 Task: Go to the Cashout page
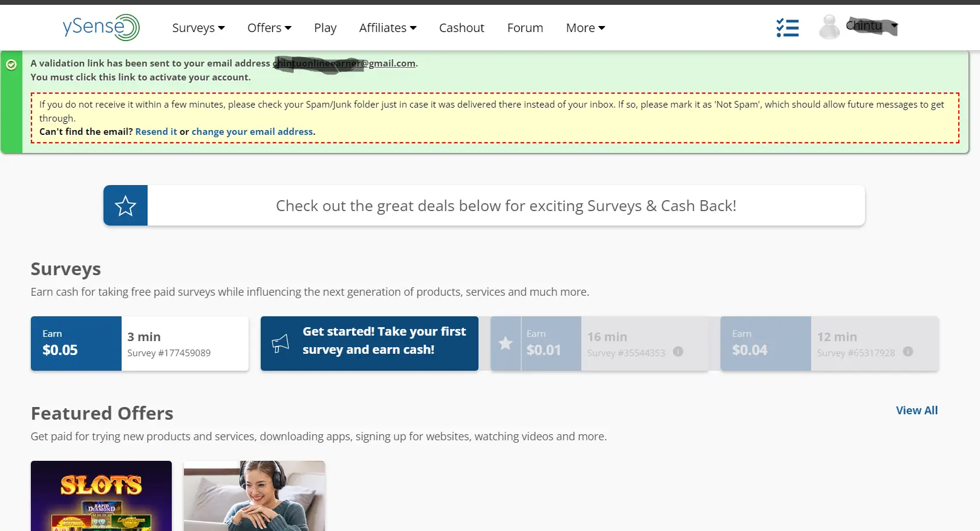(x=462, y=28)
